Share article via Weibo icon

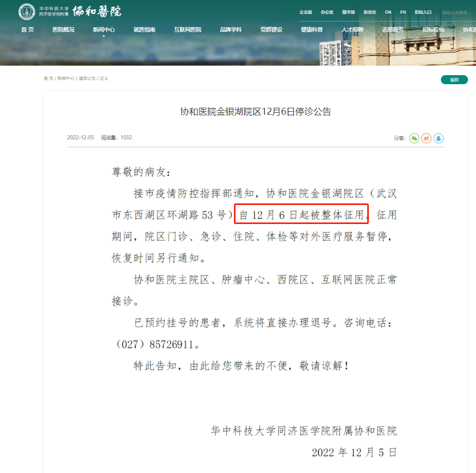(426, 138)
